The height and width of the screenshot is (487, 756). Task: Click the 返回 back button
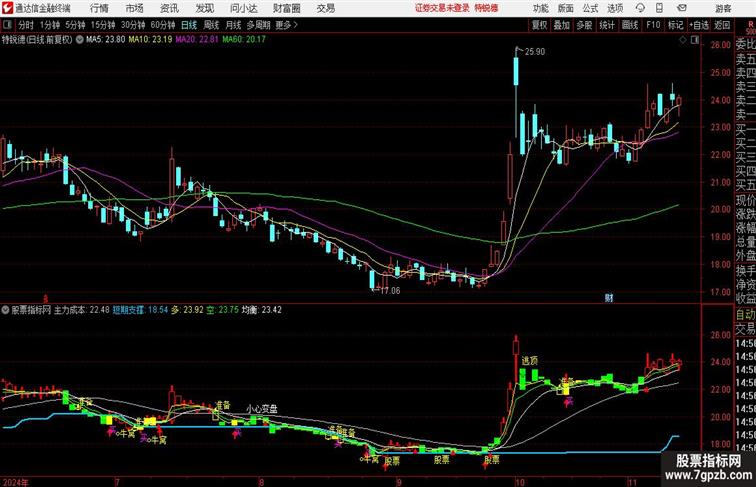722,25
